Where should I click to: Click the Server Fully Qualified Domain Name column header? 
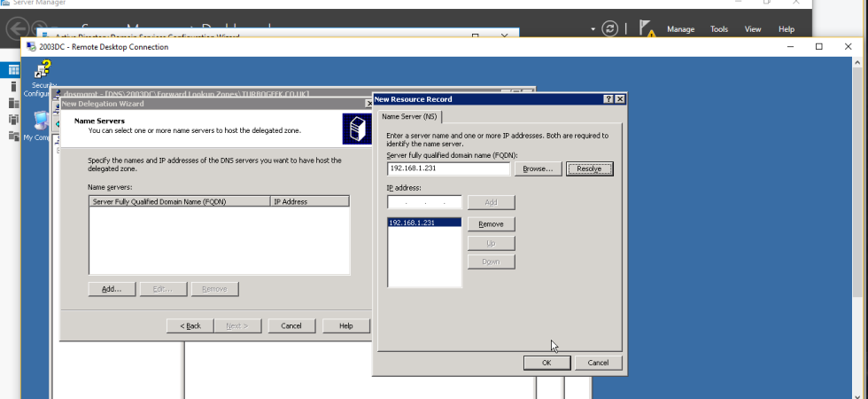click(179, 202)
